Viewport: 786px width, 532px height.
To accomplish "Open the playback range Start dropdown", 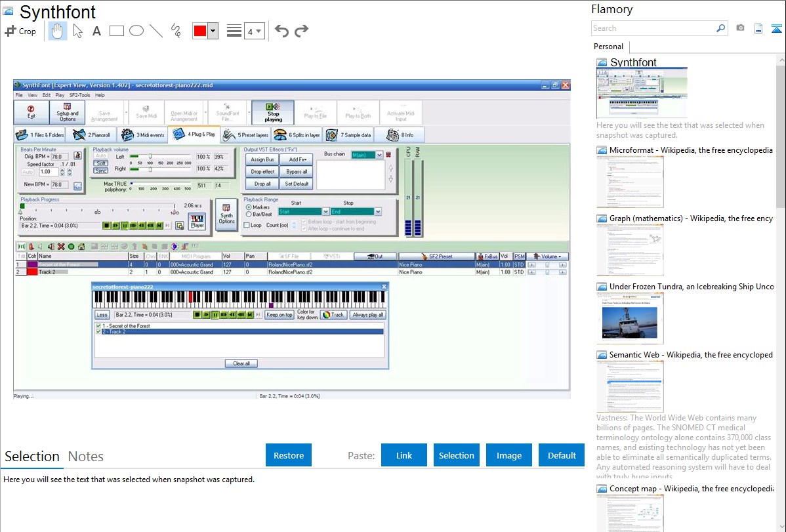I will tap(325, 212).
